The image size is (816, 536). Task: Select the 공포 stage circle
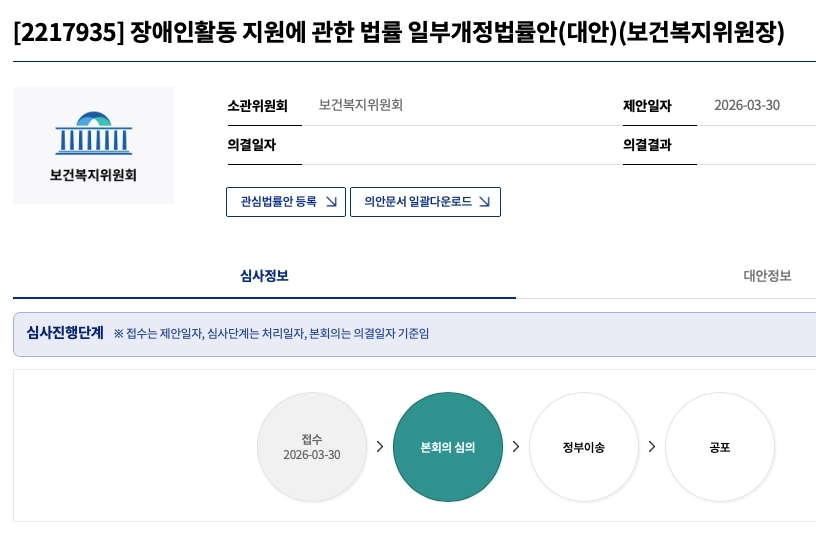click(720, 447)
